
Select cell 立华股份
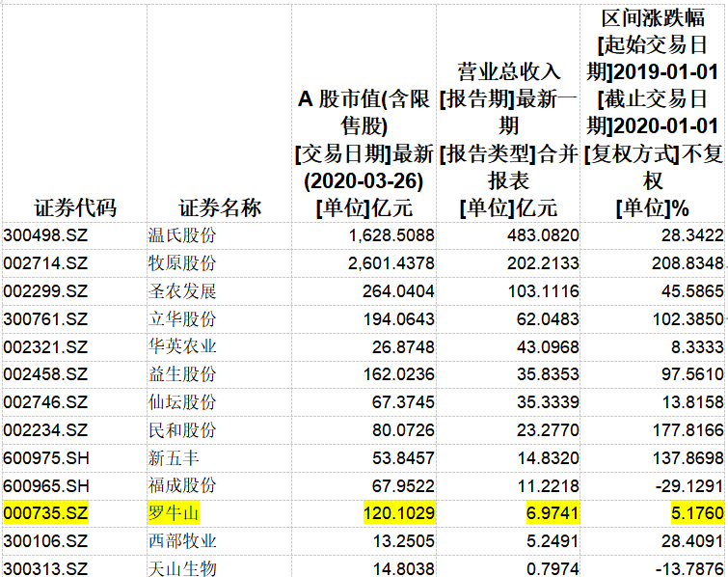(220, 319)
